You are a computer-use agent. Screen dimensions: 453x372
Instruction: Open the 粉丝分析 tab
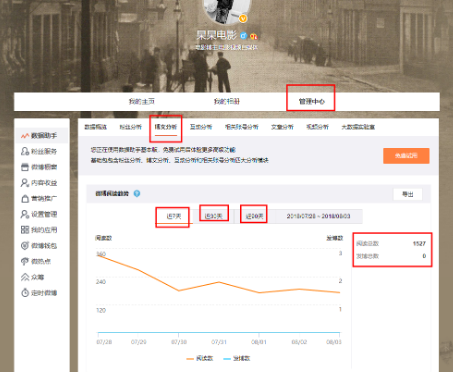(131, 127)
